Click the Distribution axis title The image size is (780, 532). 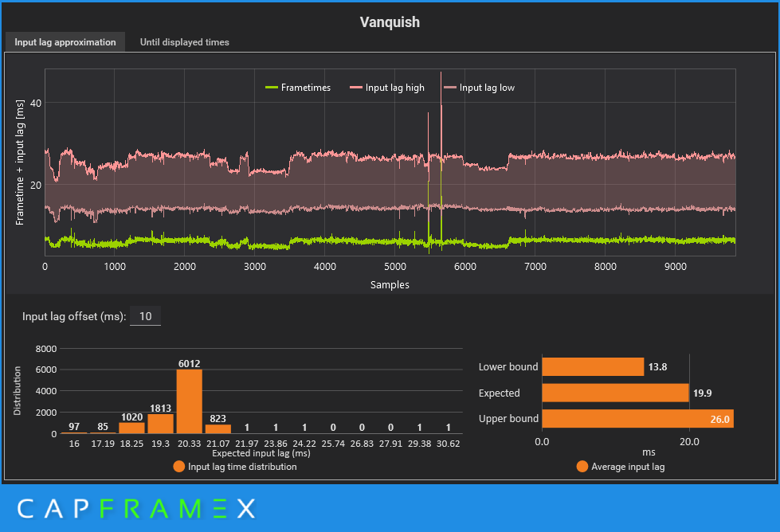[18, 391]
